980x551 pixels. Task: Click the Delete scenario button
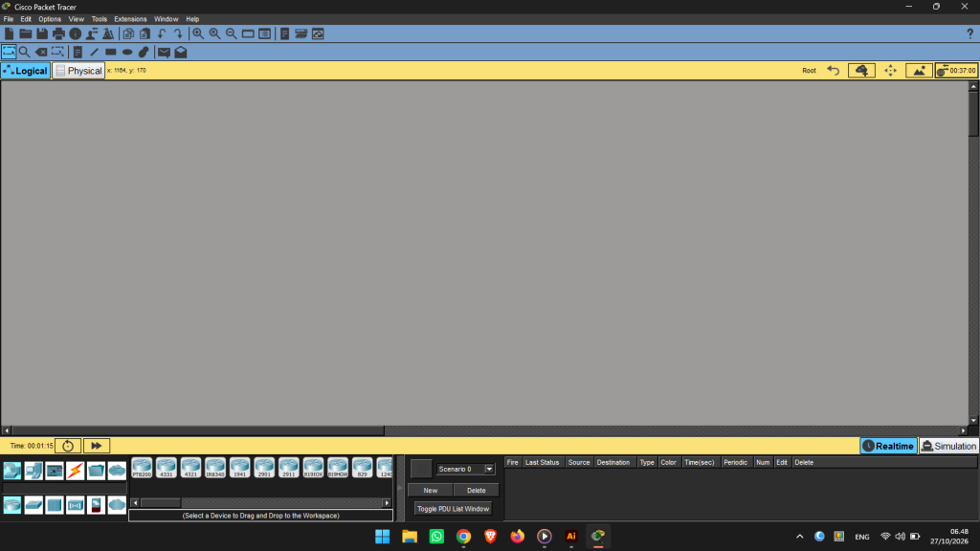click(477, 491)
